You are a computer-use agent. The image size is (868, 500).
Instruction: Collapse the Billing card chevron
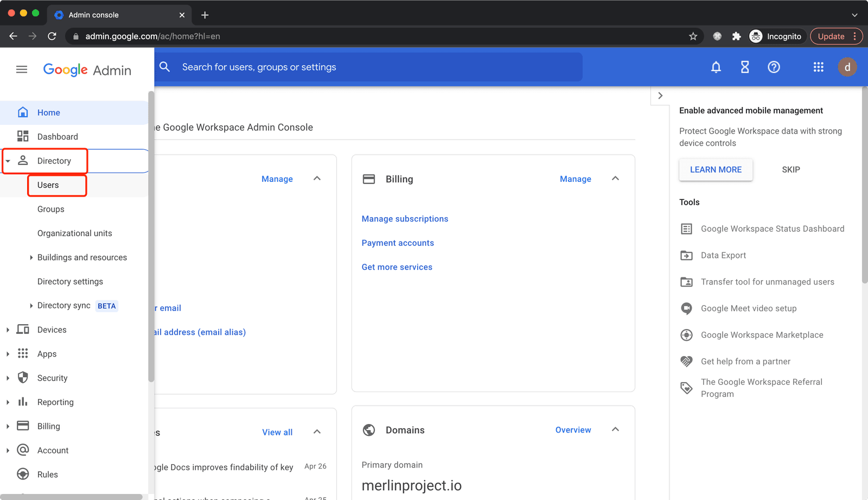click(x=615, y=179)
